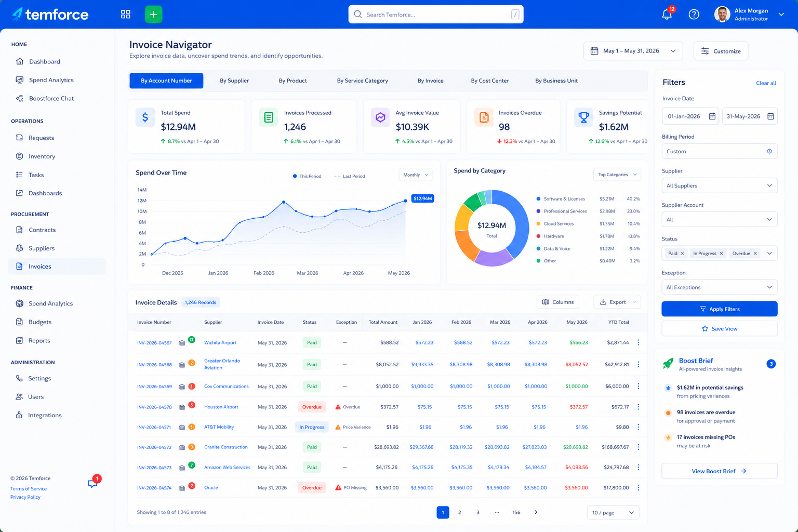The image size is (798, 532).
Task: Toggle the Last Period legend item
Action: tap(350, 176)
